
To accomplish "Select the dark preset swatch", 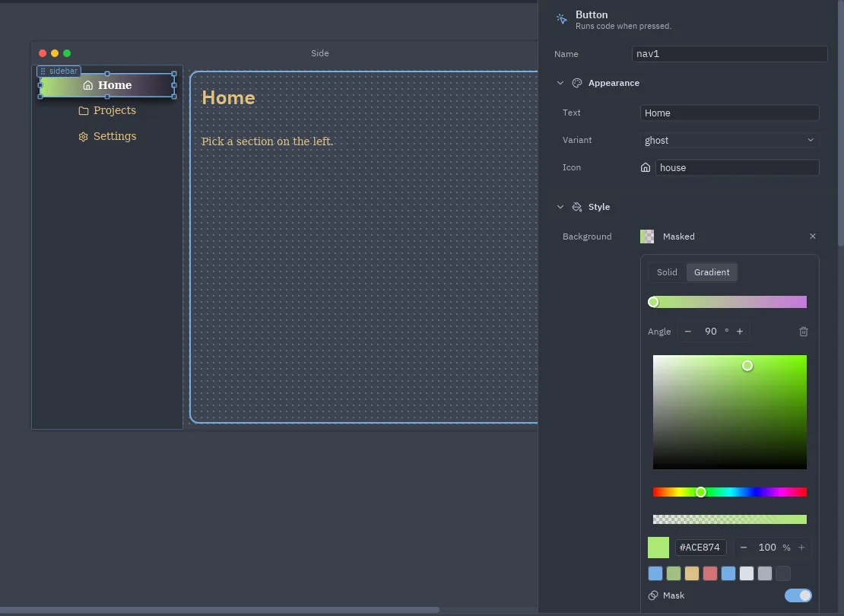I will (x=783, y=573).
